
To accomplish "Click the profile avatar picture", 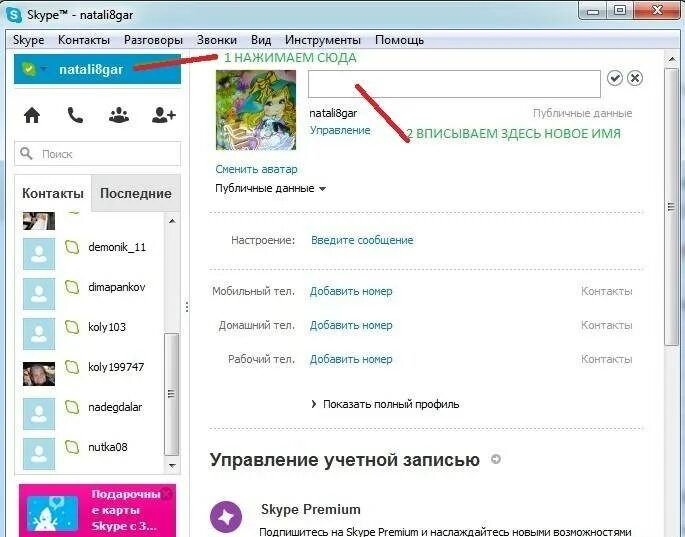I will [256, 110].
